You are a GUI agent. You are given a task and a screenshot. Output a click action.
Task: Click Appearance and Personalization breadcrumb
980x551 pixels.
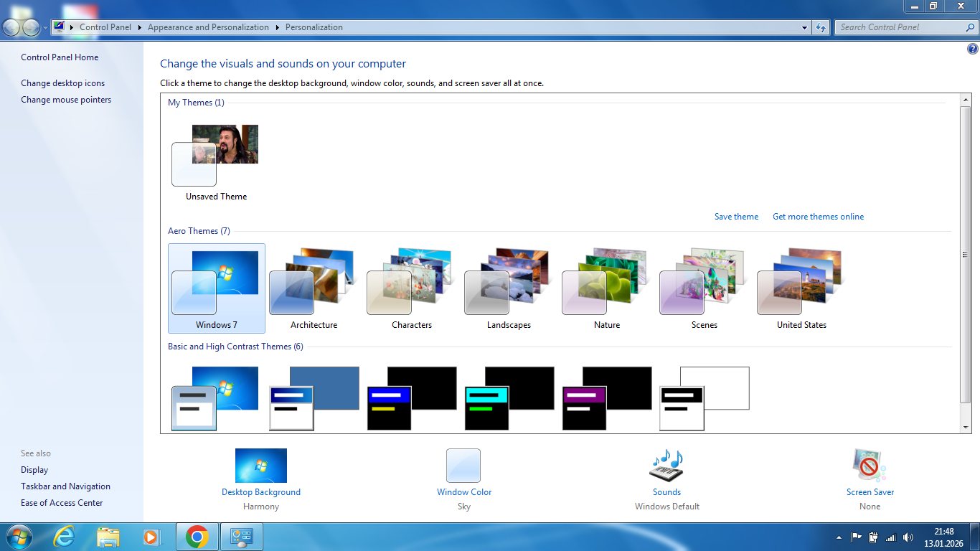(208, 27)
